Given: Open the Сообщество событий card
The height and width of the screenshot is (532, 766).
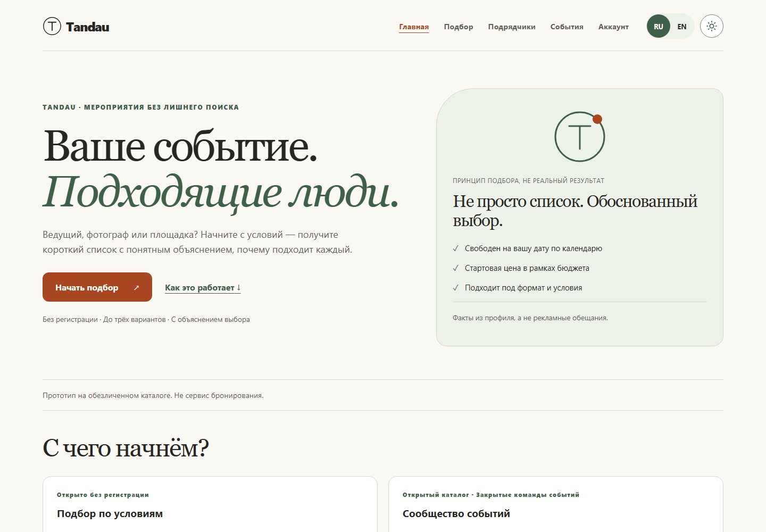Looking at the screenshot, I should coord(556,504).
